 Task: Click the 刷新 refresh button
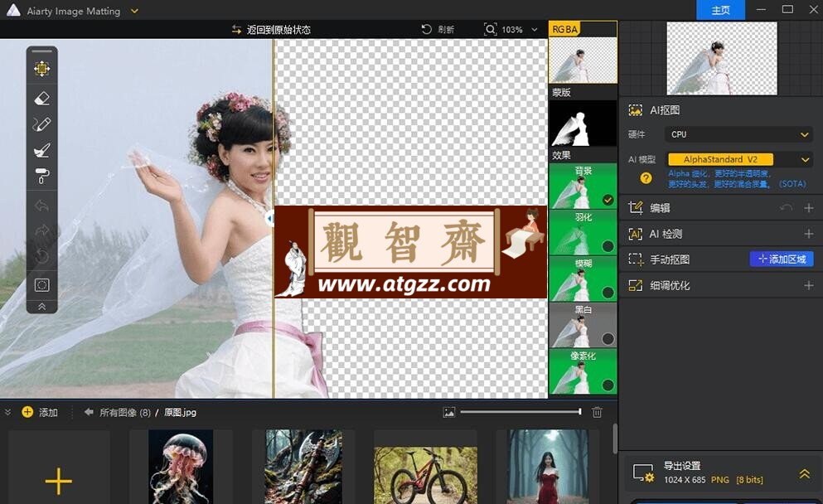click(x=438, y=29)
